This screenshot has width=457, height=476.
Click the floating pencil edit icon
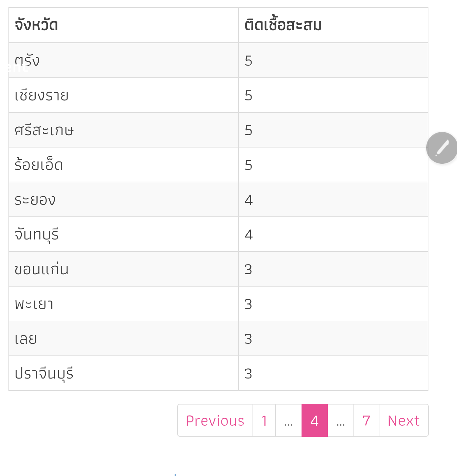[441, 148]
